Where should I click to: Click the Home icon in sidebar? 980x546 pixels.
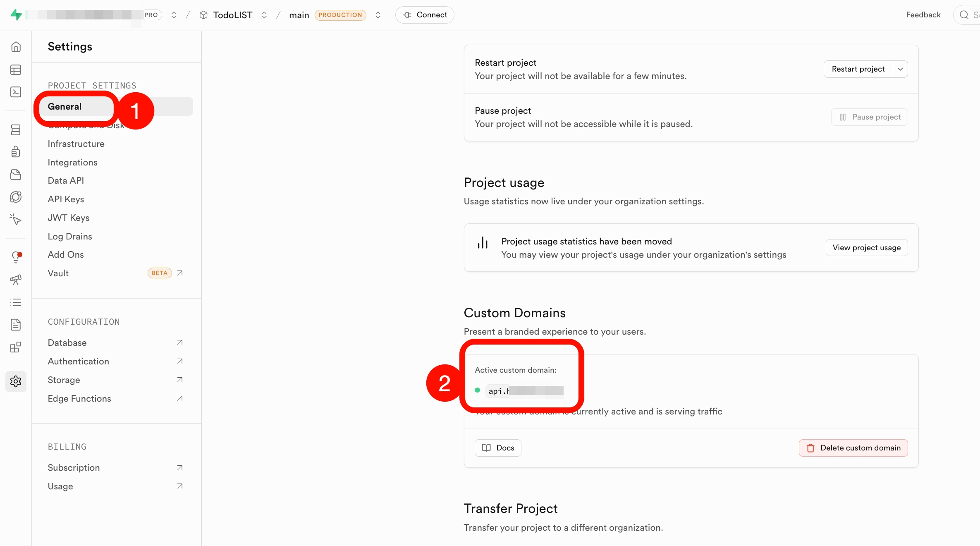pos(16,47)
